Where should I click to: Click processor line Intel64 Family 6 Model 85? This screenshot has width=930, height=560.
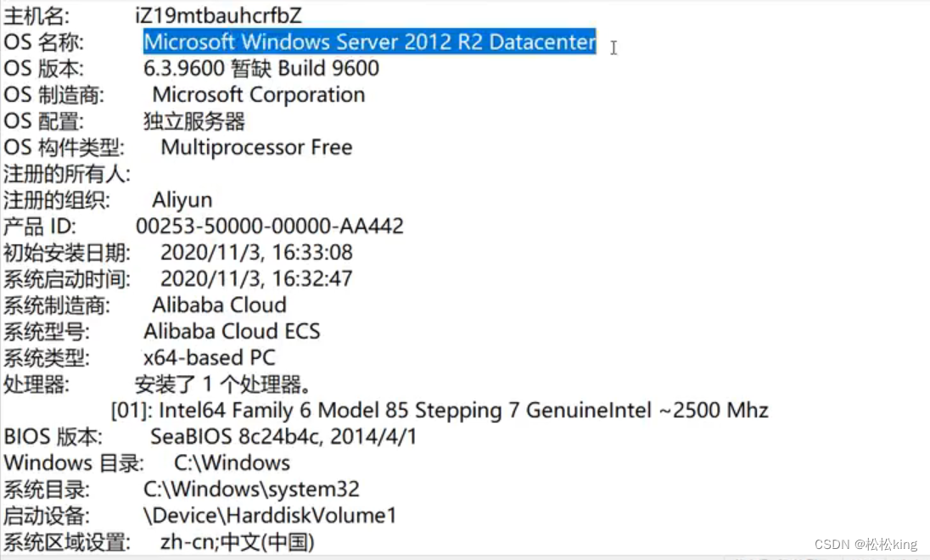(x=440, y=410)
